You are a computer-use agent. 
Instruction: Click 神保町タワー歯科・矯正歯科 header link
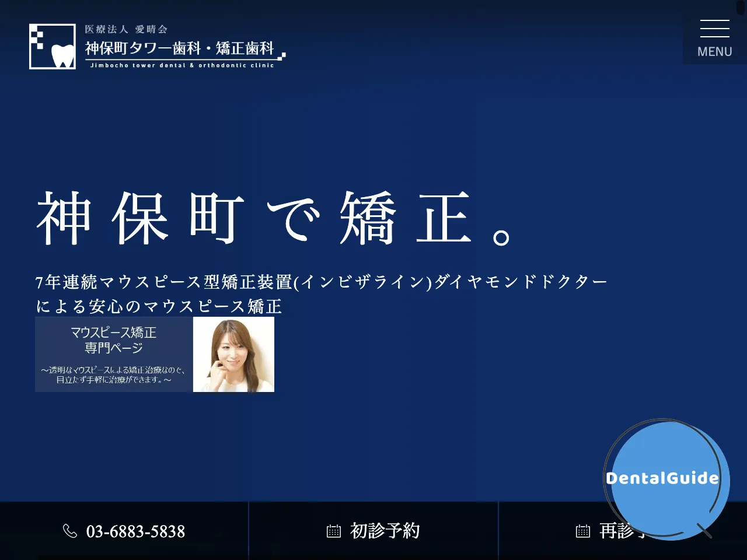178,49
